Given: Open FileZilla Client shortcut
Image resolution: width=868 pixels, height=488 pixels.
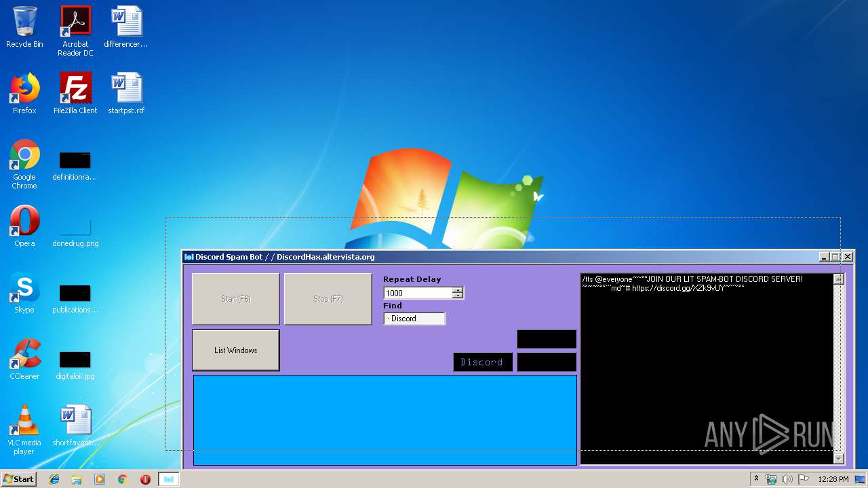Looking at the screenshot, I should 75,94.
